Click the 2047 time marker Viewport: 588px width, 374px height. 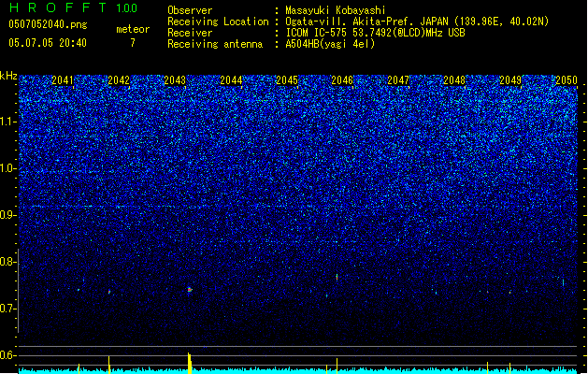pyautogui.click(x=398, y=80)
